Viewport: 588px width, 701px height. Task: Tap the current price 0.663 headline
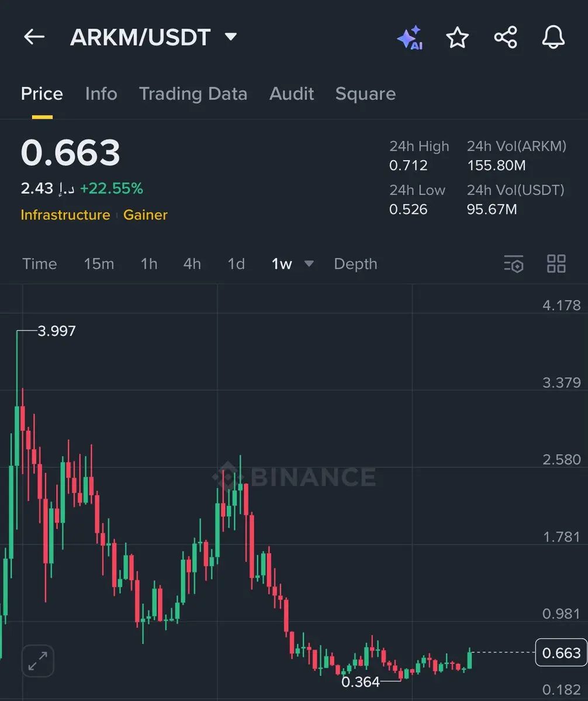71,153
